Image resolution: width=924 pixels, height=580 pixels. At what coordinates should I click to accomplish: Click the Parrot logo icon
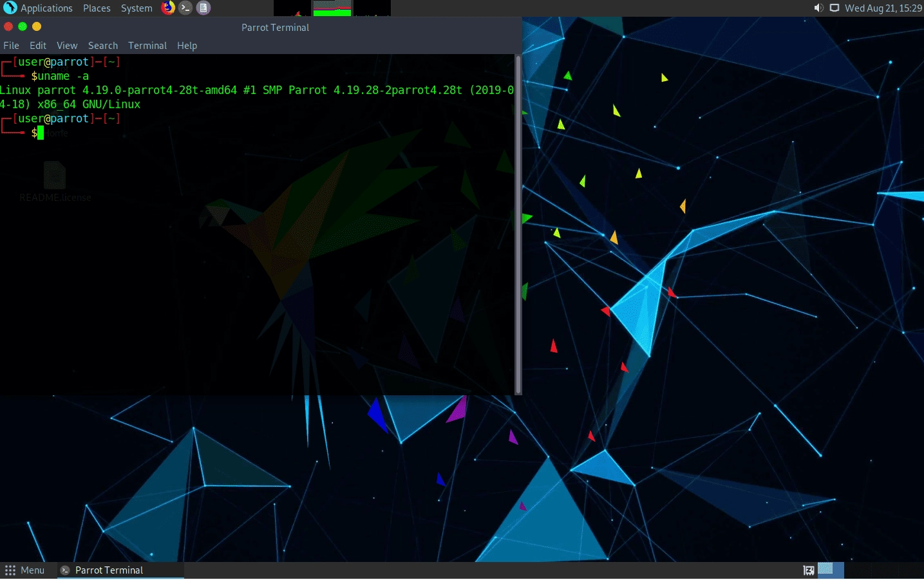(x=10, y=8)
